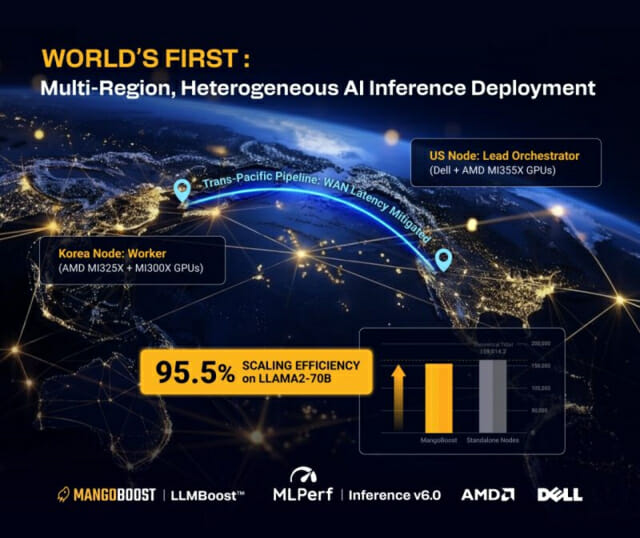Click the "LLMBoost" text
The width and height of the screenshot is (640, 538).
pyautogui.click(x=207, y=496)
